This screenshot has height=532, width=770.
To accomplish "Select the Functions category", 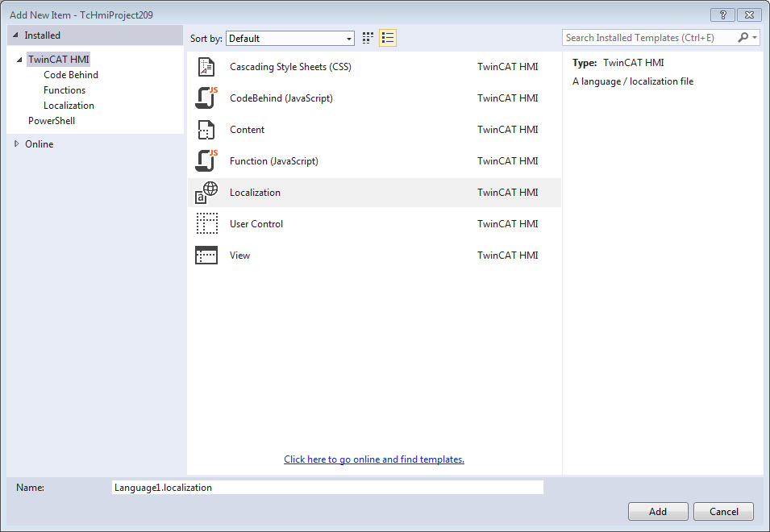I will [x=65, y=89].
